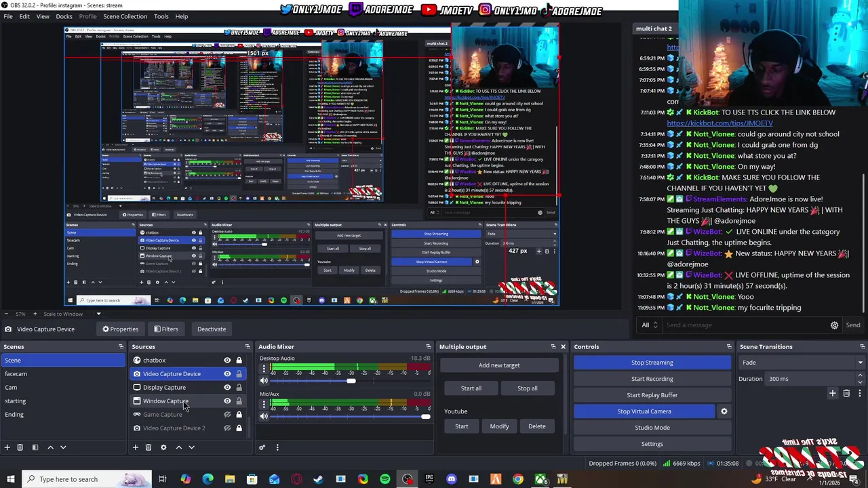This screenshot has height=488, width=868.
Task: Move scene up with arrow icon
Action: click(50, 447)
